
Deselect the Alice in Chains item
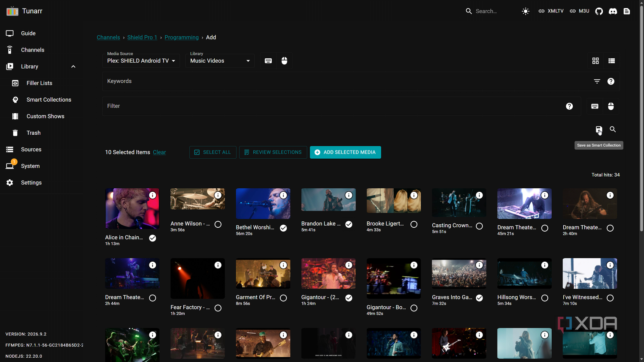pyautogui.click(x=152, y=238)
